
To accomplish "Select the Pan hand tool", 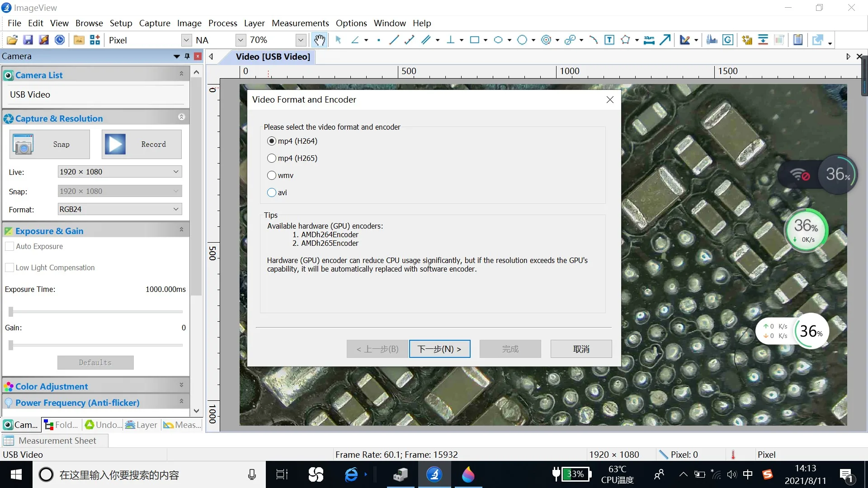I will (320, 40).
